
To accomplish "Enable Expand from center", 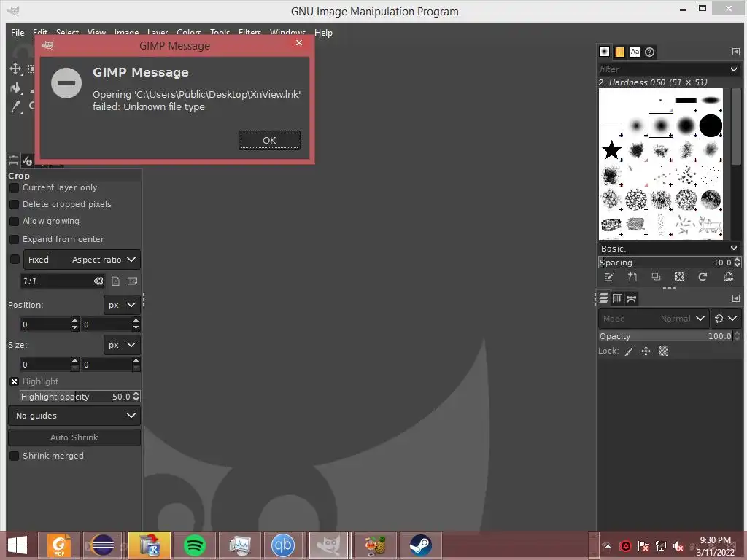I will (15, 239).
